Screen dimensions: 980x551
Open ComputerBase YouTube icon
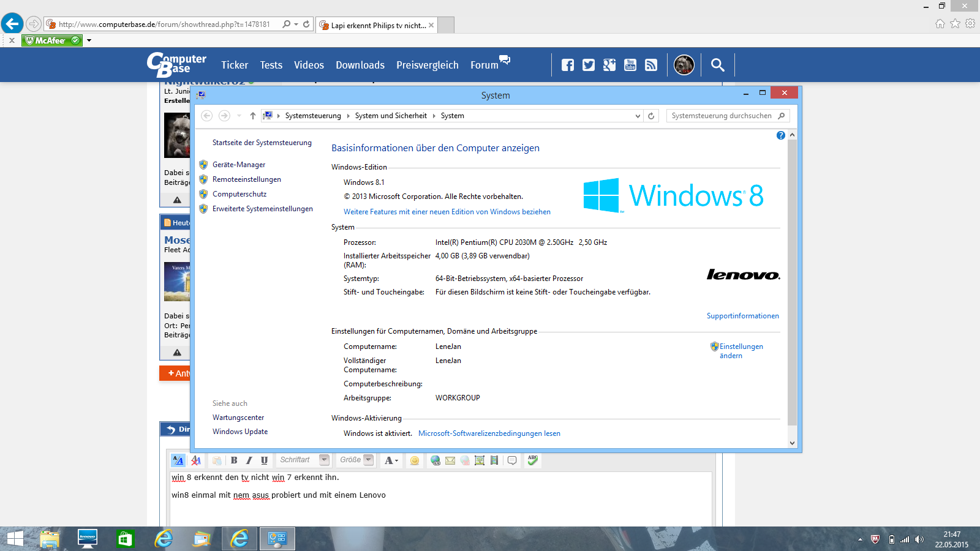pos(630,65)
